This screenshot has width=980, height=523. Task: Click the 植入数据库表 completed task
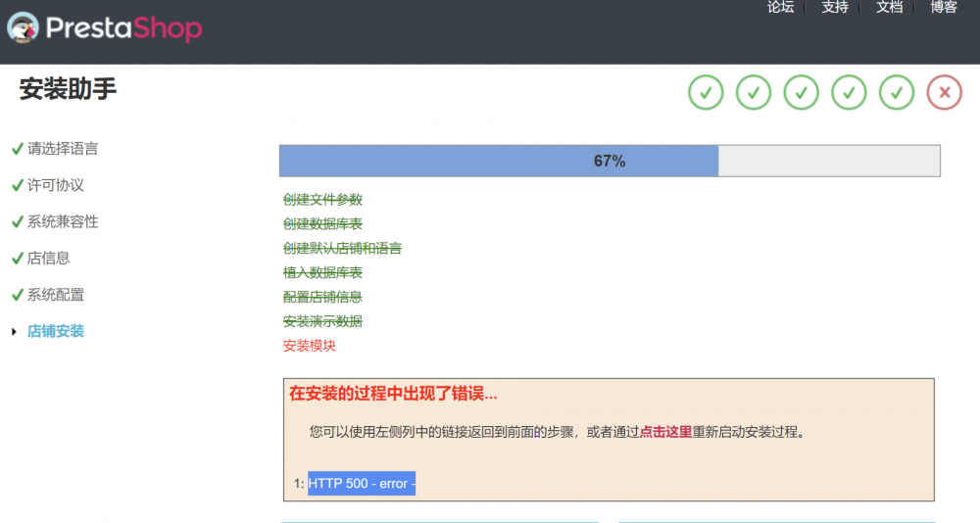322,272
